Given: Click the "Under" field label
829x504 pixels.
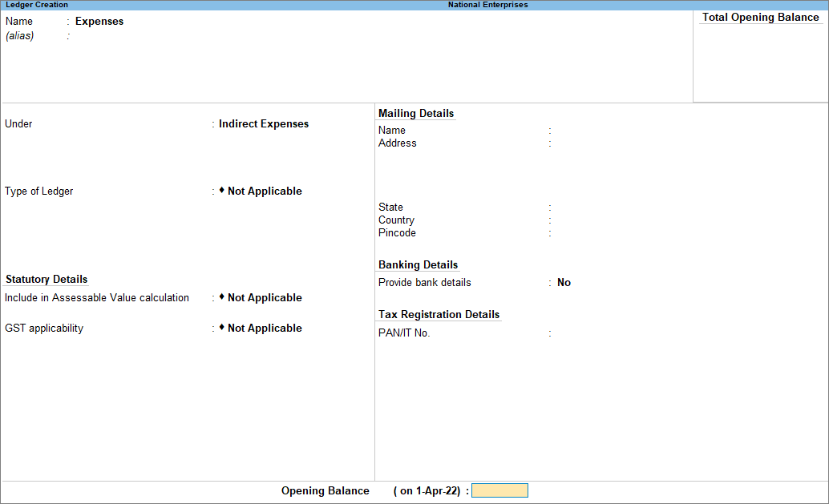Looking at the screenshot, I should (18, 124).
